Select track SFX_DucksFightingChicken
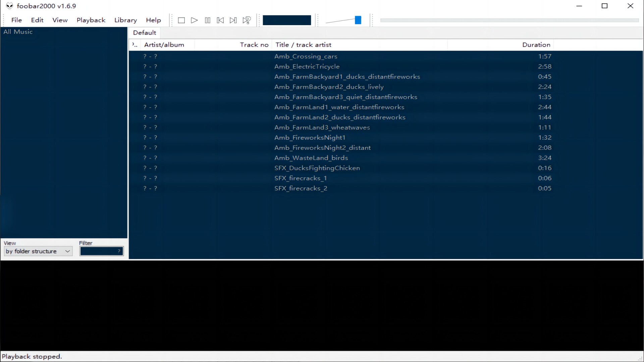This screenshot has width=644, height=362. pyautogui.click(x=317, y=168)
